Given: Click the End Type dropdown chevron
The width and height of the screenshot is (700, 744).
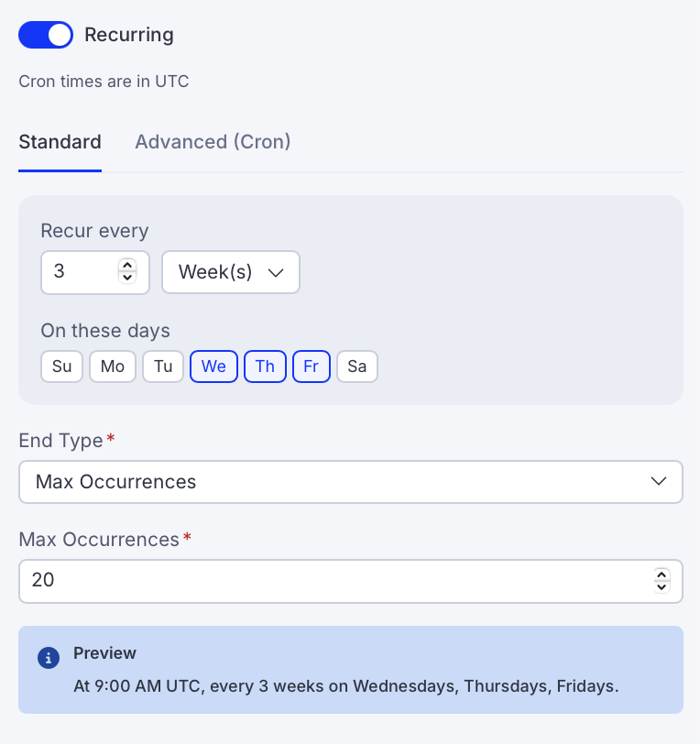Looking at the screenshot, I should click(x=658, y=482).
